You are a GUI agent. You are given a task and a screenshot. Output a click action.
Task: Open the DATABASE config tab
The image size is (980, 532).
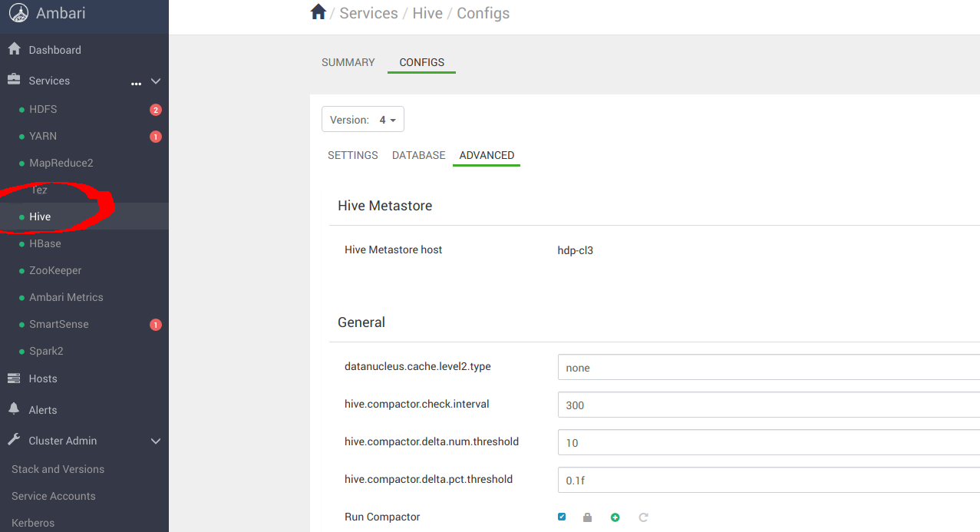coord(418,155)
